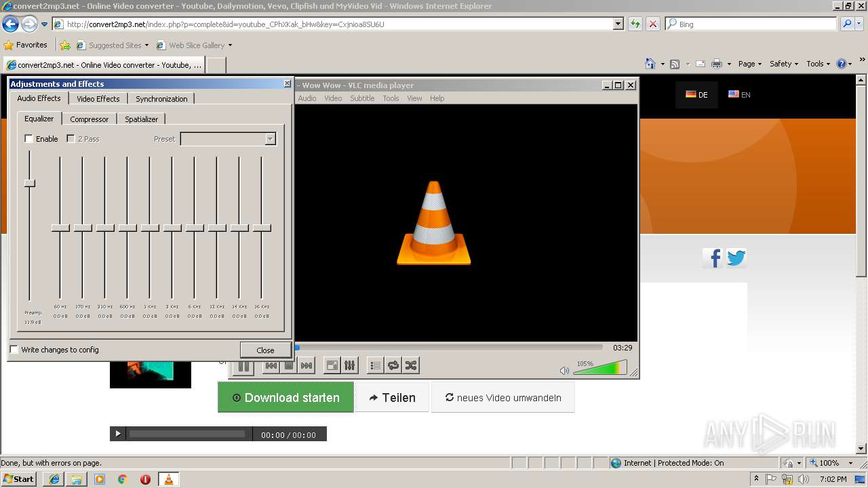The width and height of the screenshot is (868, 488).
Task: Stop playback in VLC
Action: (x=289, y=366)
